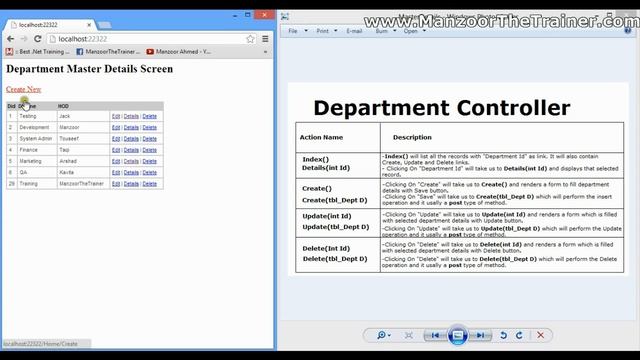This screenshot has width=640, height=360.
Task: Expand the File menu dropdown arrow
Action: tap(306, 31)
